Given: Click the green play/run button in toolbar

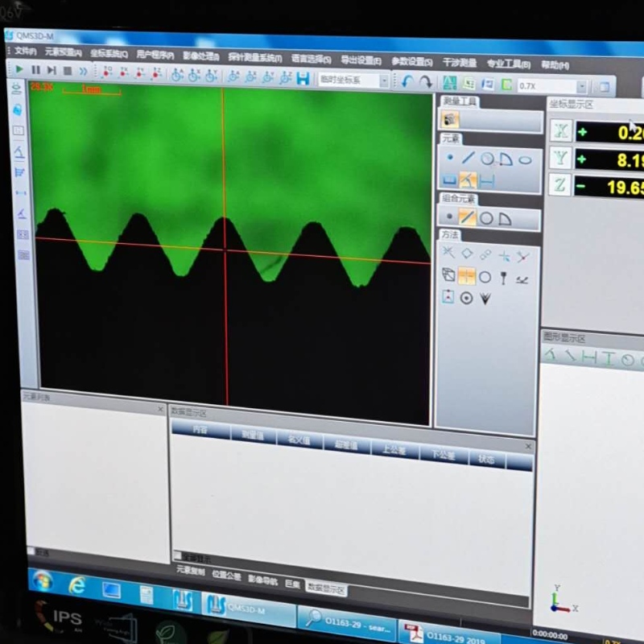Looking at the screenshot, I should 19,70.
